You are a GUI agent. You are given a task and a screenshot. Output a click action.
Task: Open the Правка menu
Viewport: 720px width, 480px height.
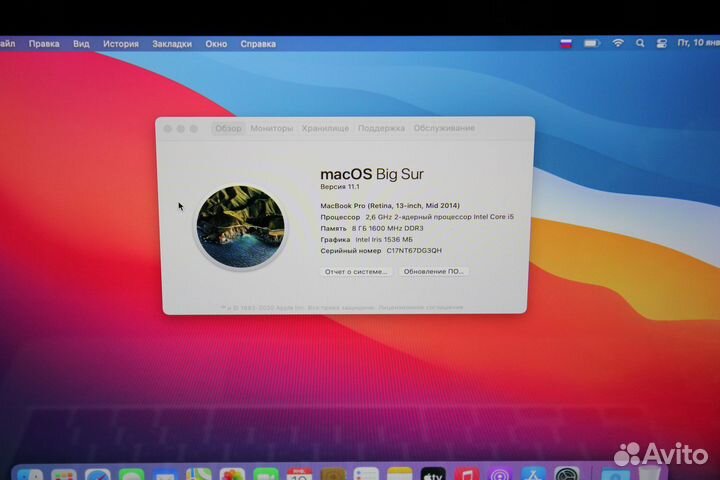pos(44,44)
